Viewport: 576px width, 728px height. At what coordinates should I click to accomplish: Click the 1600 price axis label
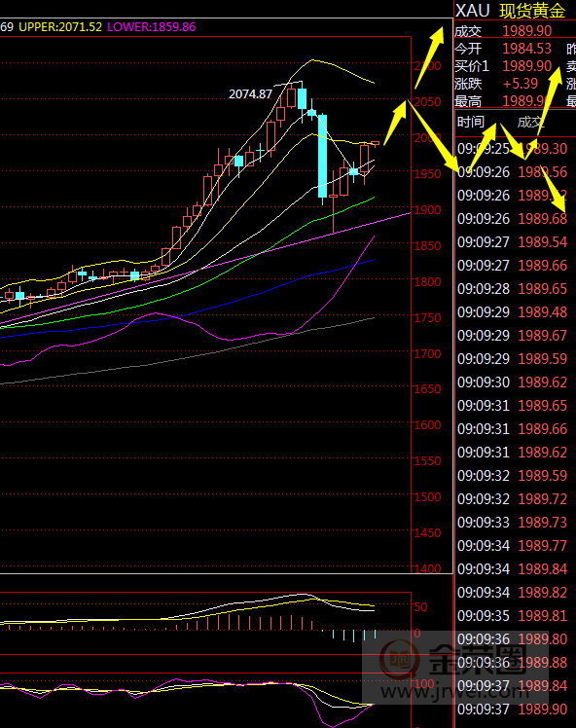click(427, 424)
